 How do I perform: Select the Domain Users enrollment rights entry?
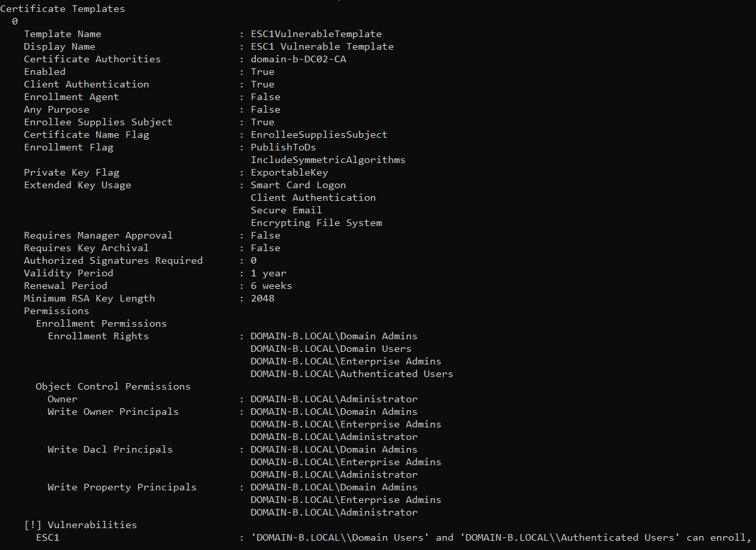click(x=331, y=349)
